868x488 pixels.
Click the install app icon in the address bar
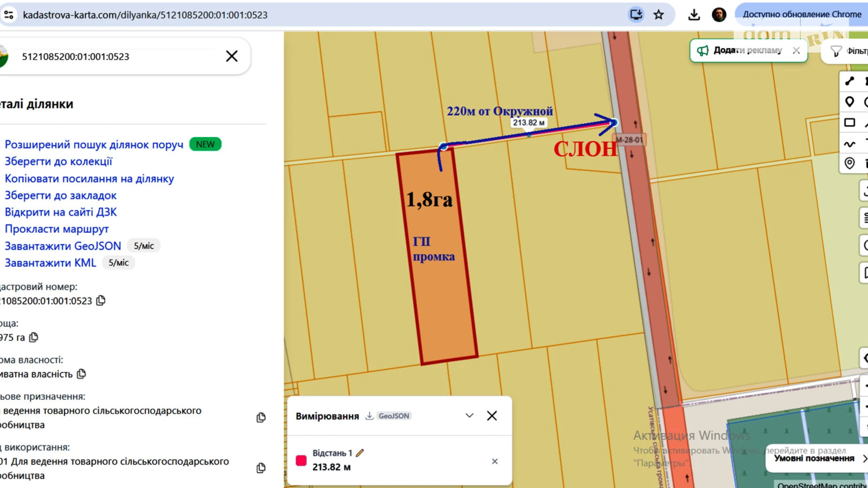click(636, 15)
